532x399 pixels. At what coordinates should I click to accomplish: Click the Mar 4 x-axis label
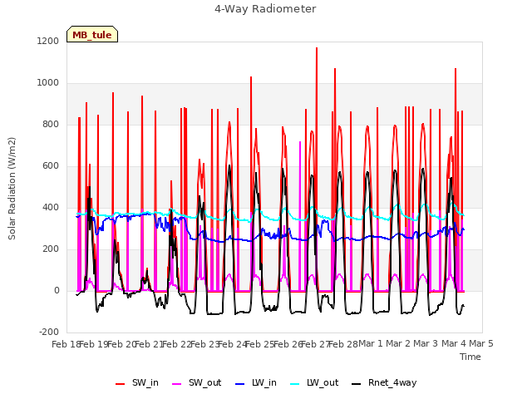click(x=454, y=344)
